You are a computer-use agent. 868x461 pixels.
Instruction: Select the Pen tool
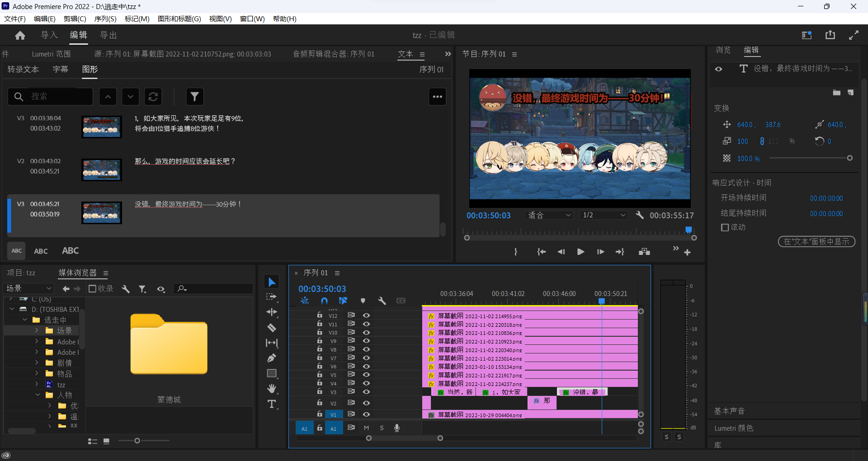tap(272, 358)
